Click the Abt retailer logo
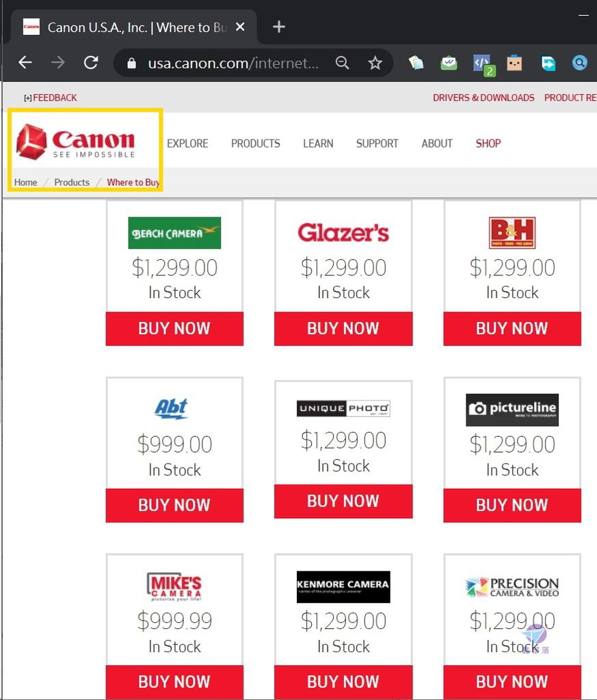The width and height of the screenshot is (597, 700). coord(172,409)
